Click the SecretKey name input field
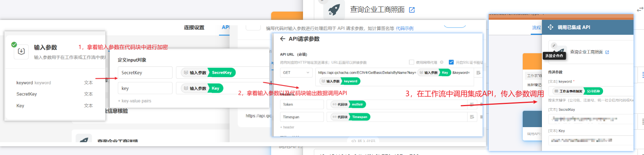Viewport: 644px width, 155px height. tap(145, 73)
